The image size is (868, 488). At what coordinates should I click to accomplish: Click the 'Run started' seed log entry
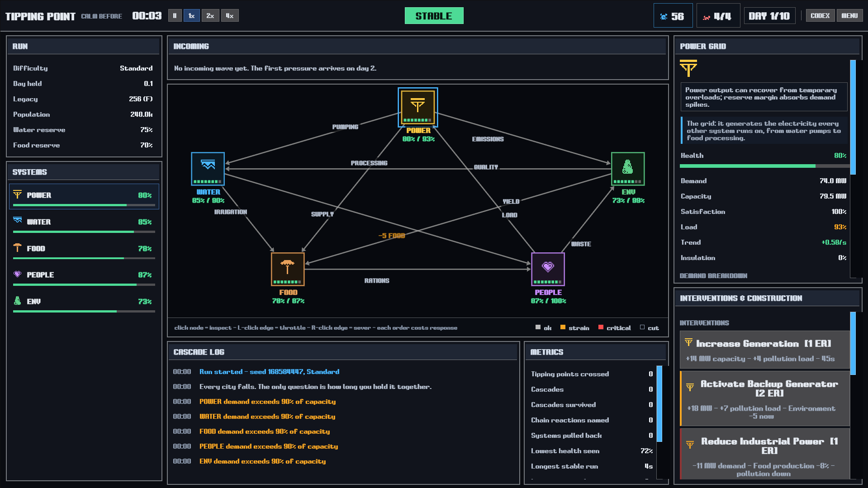click(270, 372)
